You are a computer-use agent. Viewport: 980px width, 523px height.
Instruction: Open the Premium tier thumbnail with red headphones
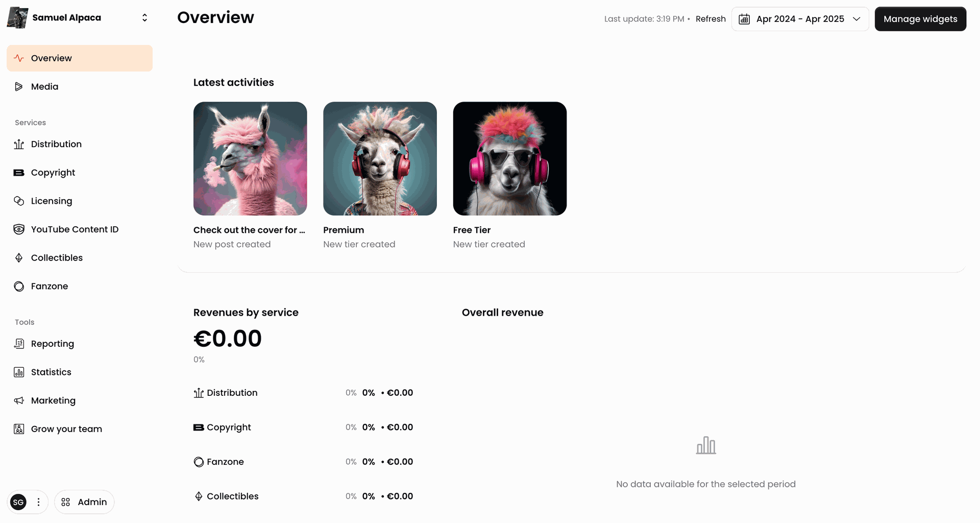coord(380,158)
